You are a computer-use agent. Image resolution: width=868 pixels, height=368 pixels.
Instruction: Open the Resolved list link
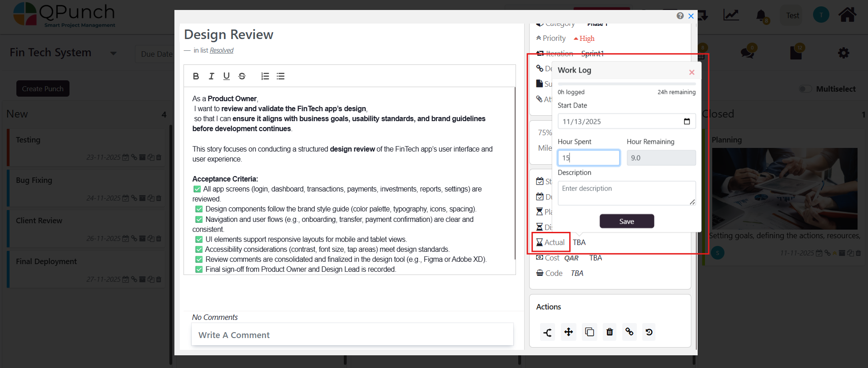[222, 50]
